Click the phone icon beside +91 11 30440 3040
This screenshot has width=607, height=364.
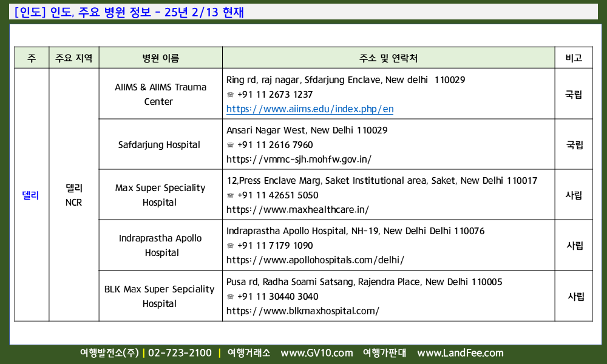[230, 297]
